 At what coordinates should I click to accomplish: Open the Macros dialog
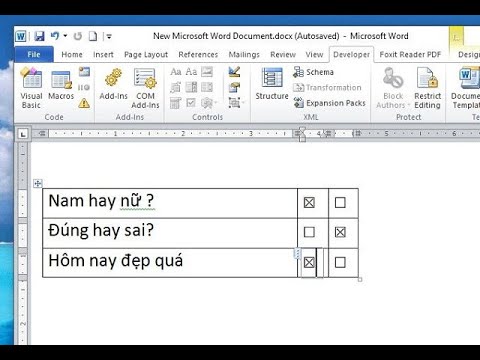(x=61, y=84)
